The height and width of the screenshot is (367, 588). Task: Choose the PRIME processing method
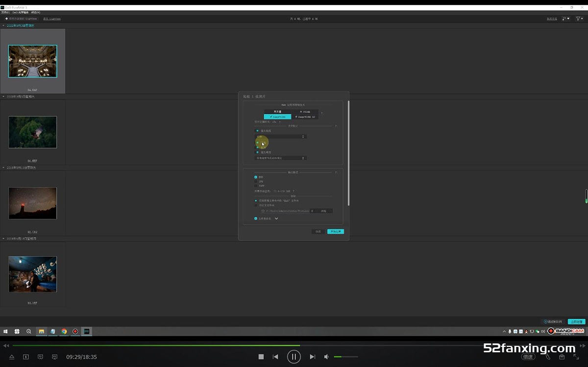(x=305, y=112)
